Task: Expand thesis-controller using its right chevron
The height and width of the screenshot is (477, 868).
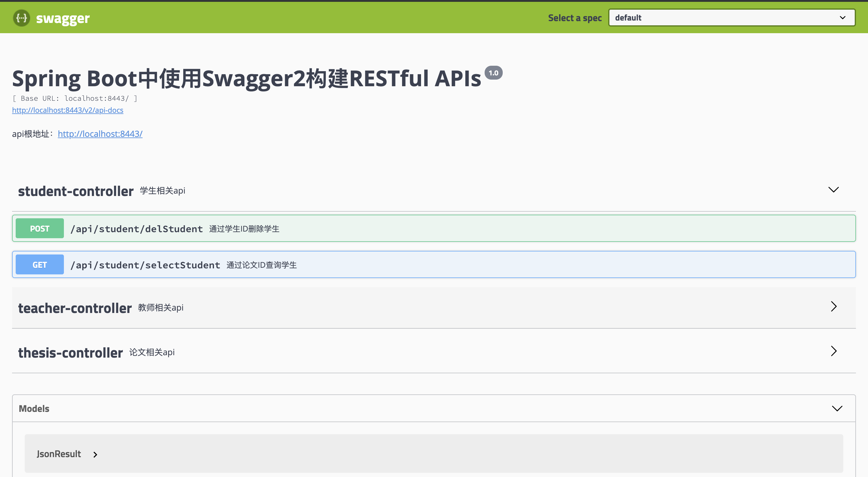Action: [x=834, y=351]
